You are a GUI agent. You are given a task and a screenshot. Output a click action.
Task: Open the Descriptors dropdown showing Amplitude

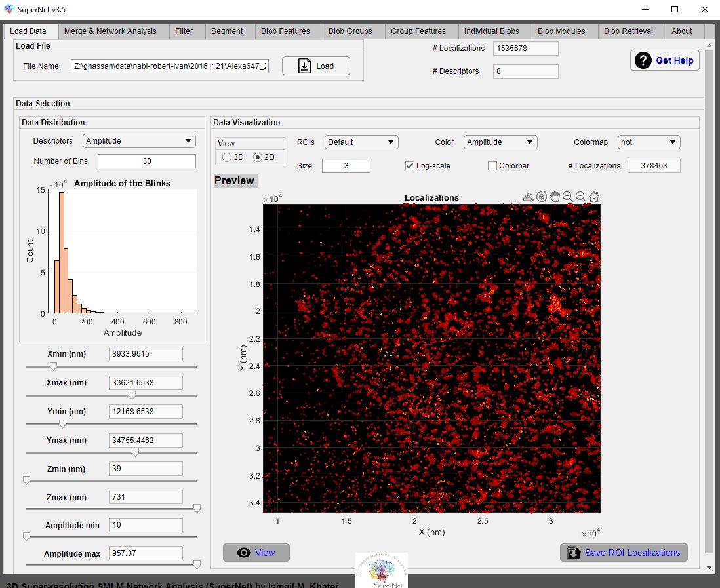tap(139, 141)
